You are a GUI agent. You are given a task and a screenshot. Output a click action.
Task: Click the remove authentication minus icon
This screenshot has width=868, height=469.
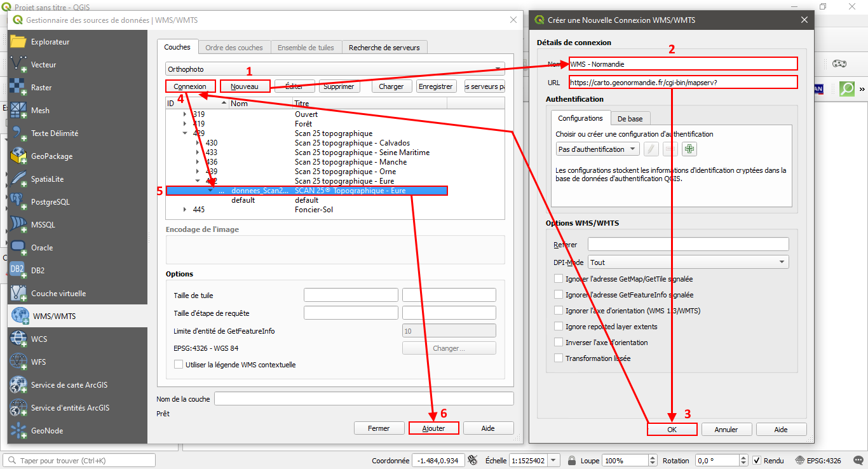670,149
